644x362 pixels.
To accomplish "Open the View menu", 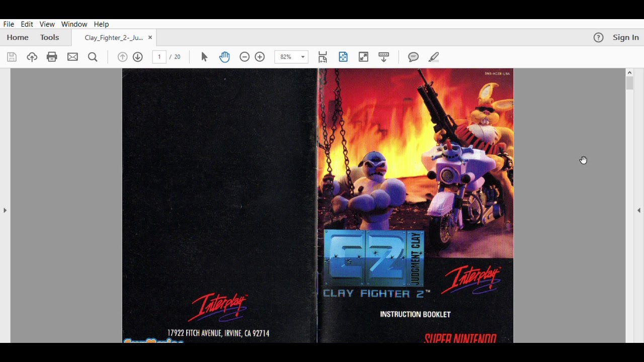I will (47, 24).
